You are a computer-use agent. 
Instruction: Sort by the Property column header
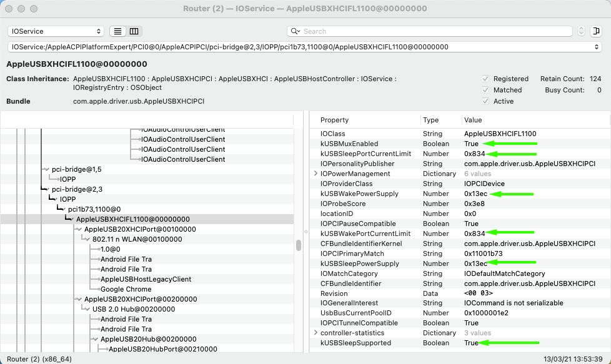click(x=334, y=120)
